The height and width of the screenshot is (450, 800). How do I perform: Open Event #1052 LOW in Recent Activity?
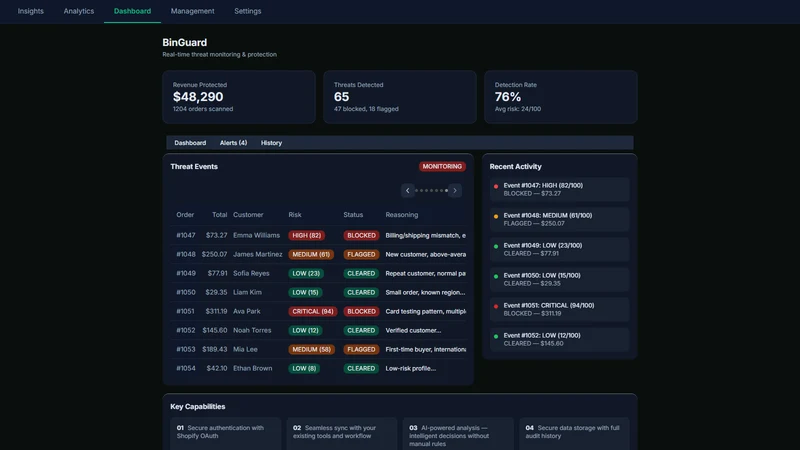559,339
